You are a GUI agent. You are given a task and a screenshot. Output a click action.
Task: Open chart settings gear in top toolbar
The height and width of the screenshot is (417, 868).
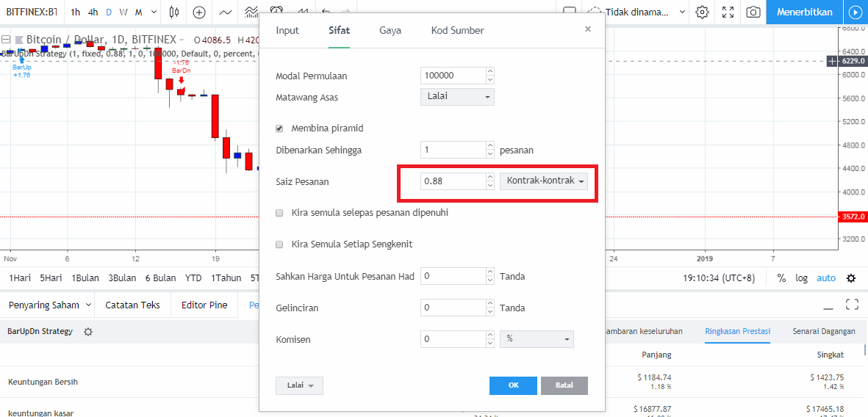click(x=703, y=12)
